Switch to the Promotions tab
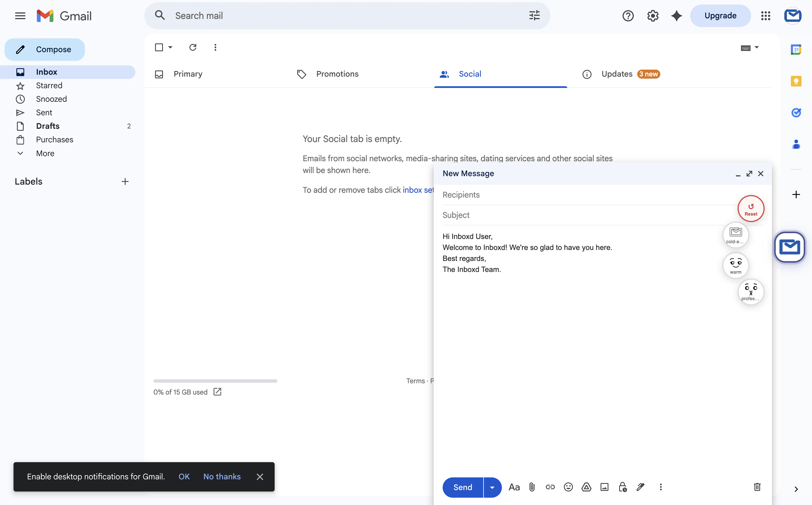 click(337, 74)
